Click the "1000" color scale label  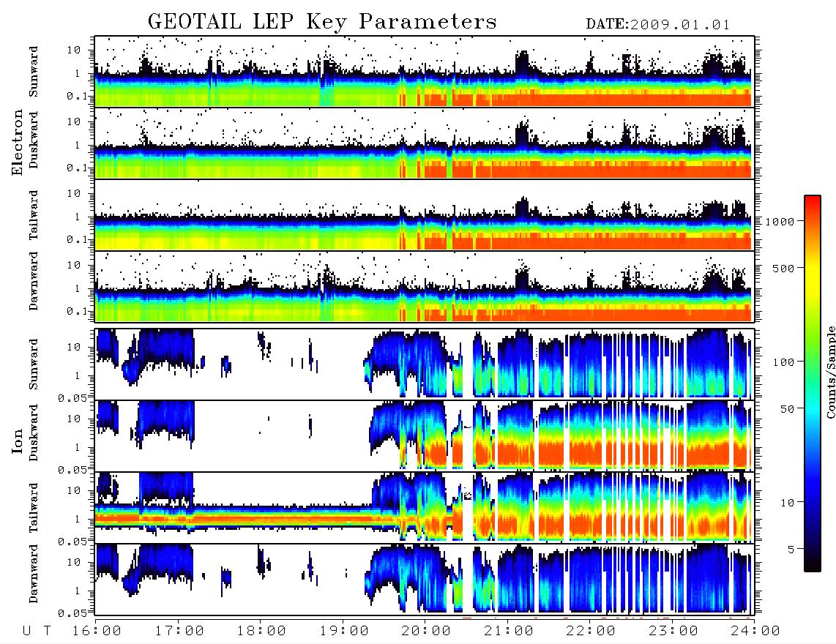(780, 222)
